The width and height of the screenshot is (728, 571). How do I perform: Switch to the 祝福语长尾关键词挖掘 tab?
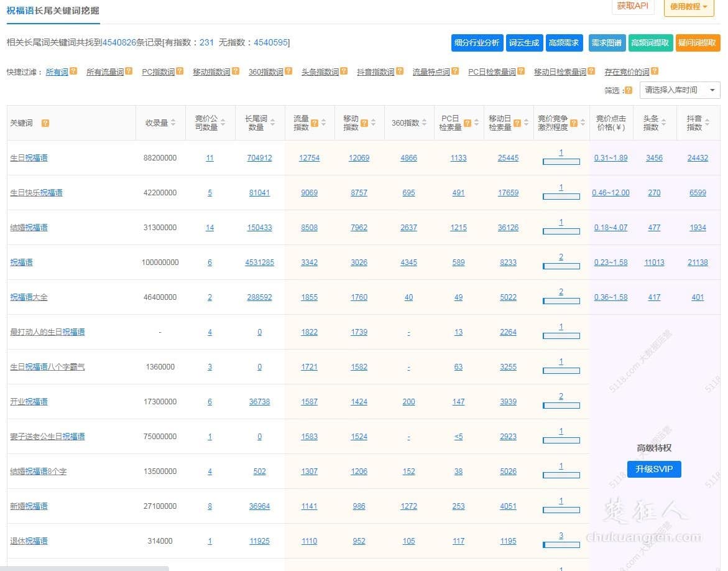tap(53, 11)
